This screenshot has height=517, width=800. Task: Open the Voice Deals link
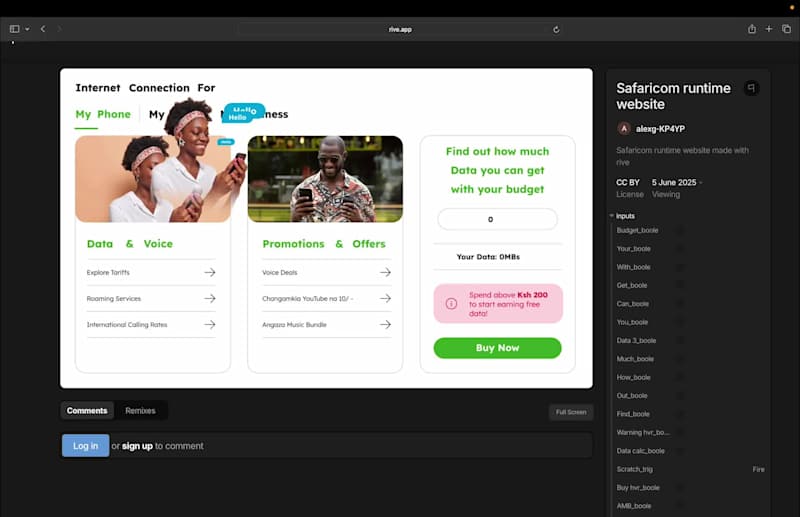tap(280, 273)
